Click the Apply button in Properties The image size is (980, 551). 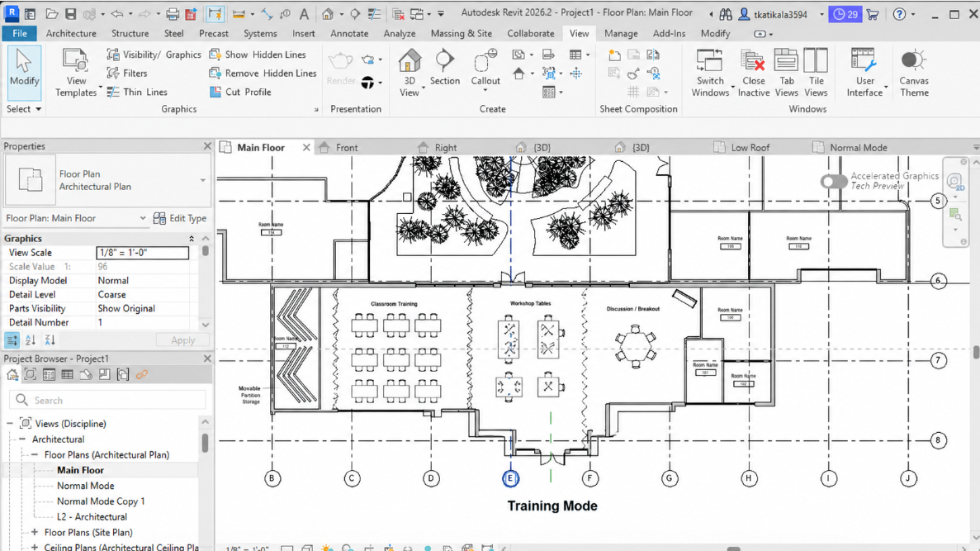pos(182,340)
